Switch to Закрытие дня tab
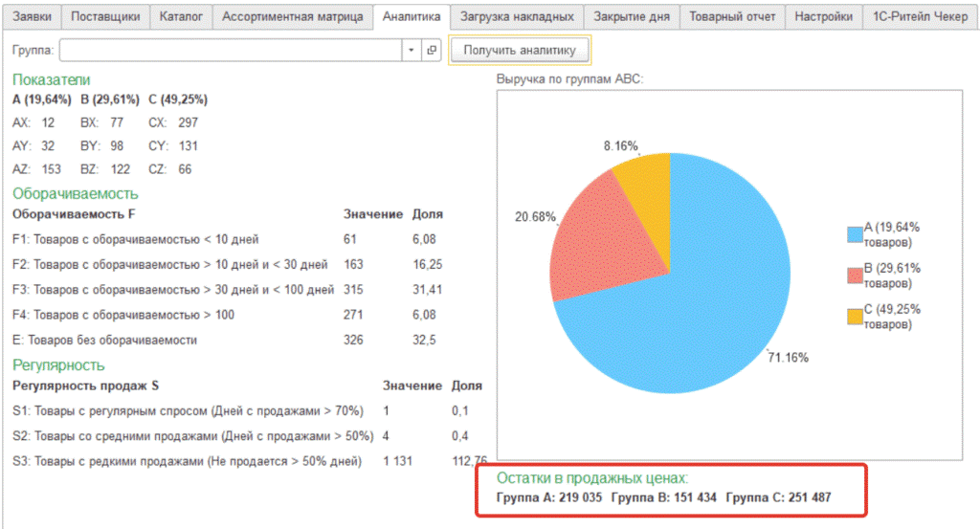 [x=633, y=16]
